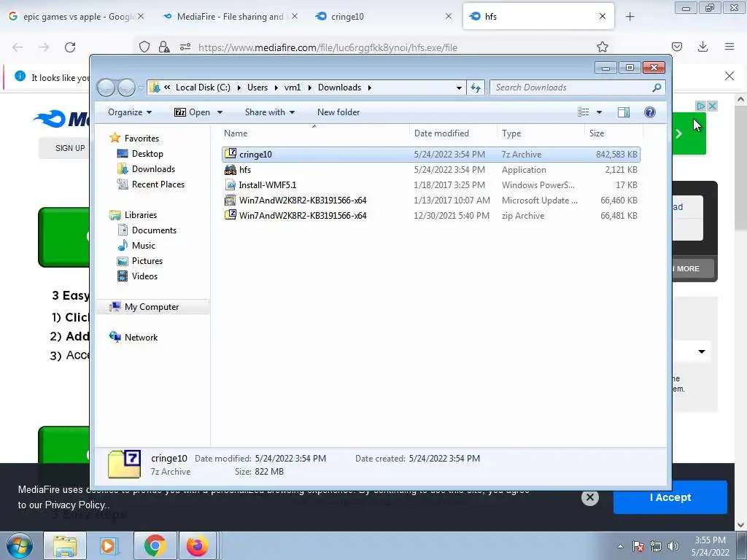Sort files by Type column header
Screen dimensions: 747x560
coord(541,133)
